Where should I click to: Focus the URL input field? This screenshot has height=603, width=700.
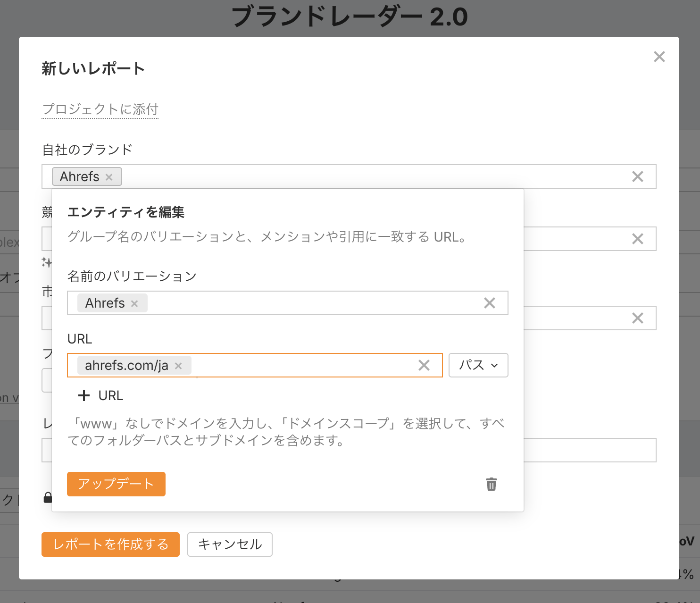[x=302, y=366]
